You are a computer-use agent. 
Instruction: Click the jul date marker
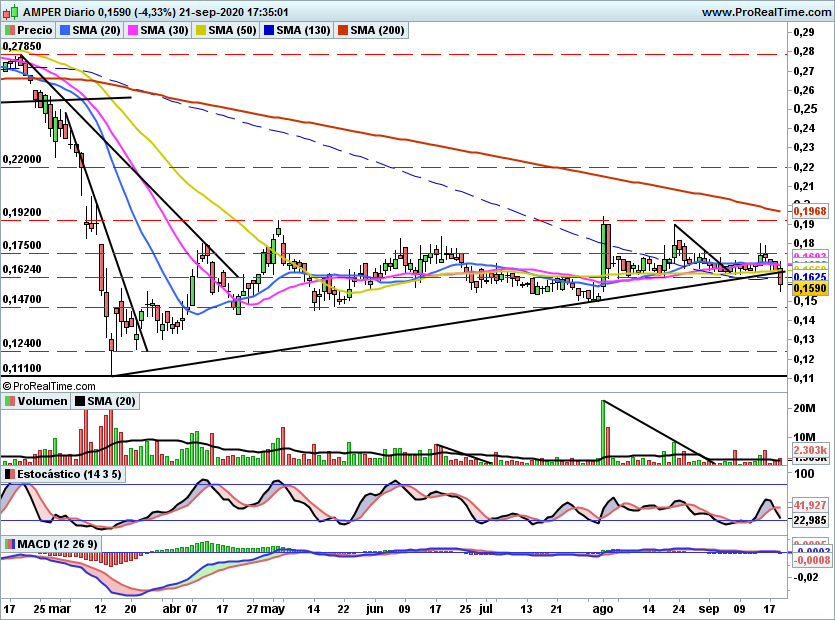(486, 609)
